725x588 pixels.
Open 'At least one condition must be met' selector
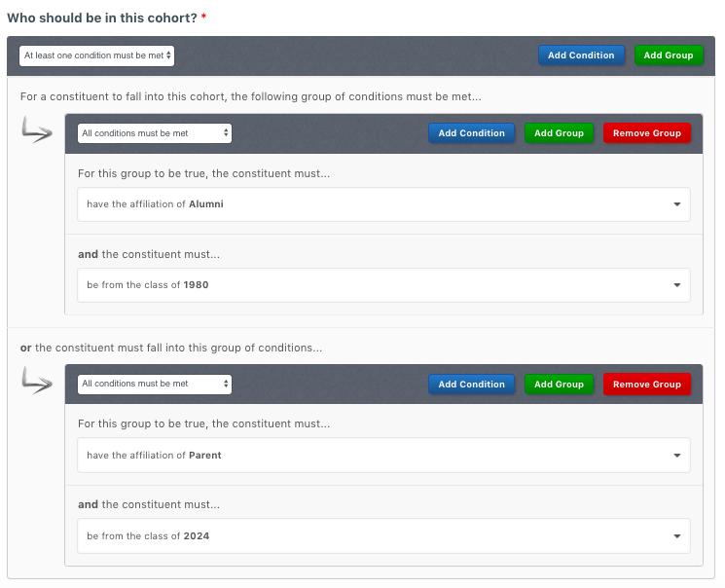(96, 55)
